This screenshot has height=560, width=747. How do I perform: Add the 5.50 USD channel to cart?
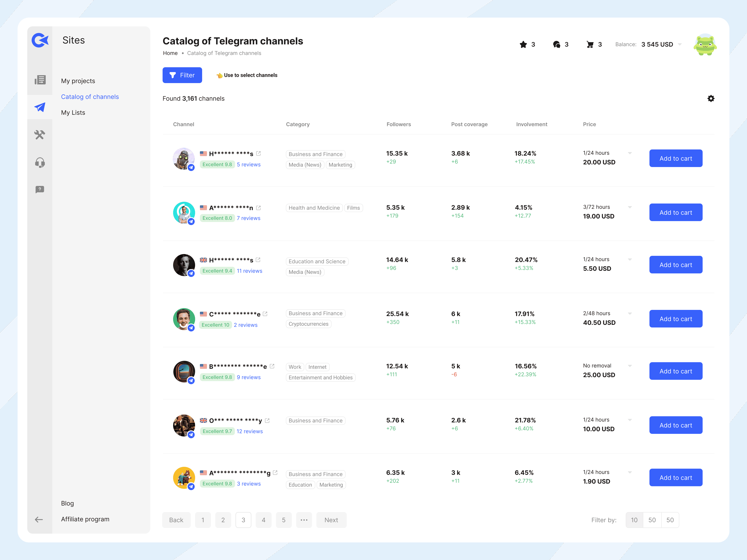pos(676,264)
